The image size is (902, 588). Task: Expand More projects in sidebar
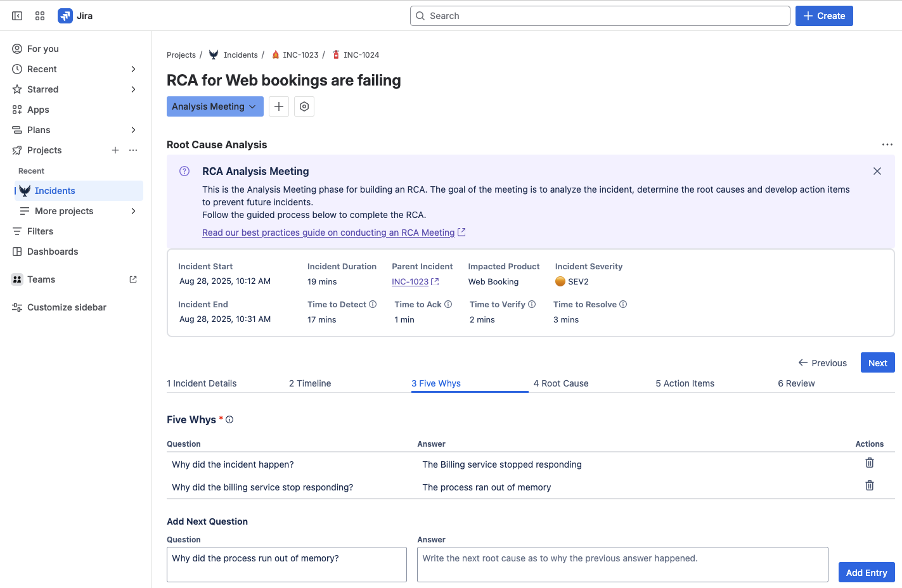coord(133,211)
